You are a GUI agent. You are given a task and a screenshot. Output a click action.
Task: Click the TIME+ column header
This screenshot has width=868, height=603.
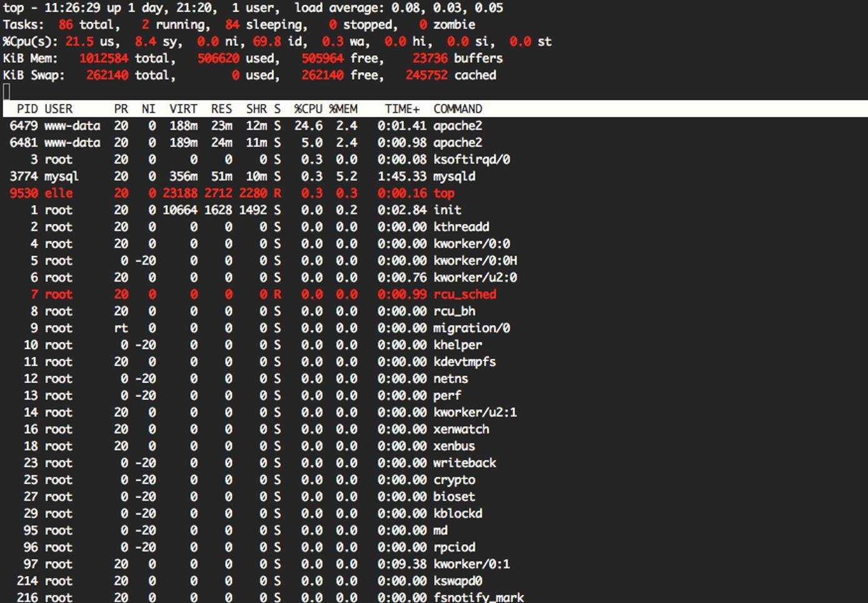(x=402, y=109)
